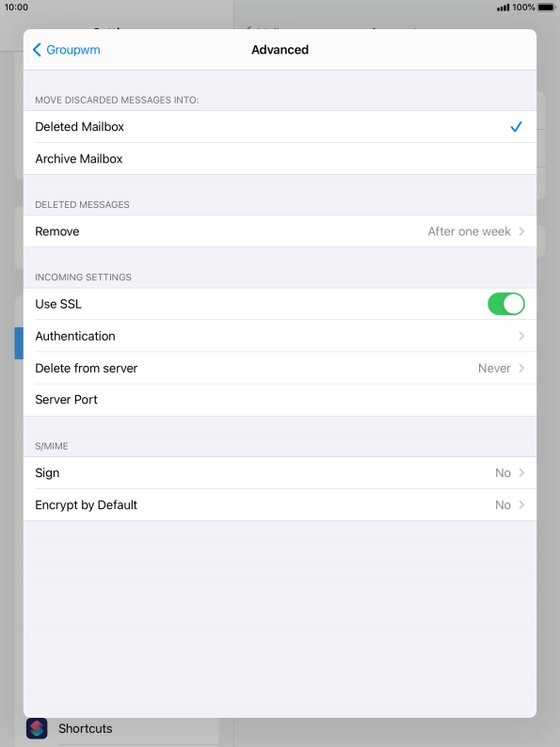
Task: Open Delete from server Never option
Action: click(280, 368)
